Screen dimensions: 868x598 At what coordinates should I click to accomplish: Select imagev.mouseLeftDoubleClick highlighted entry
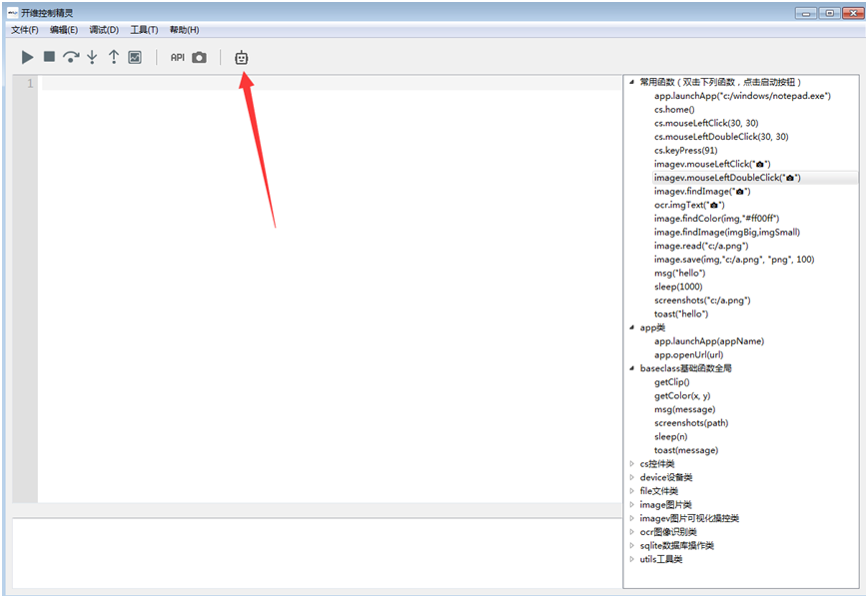pos(727,178)
